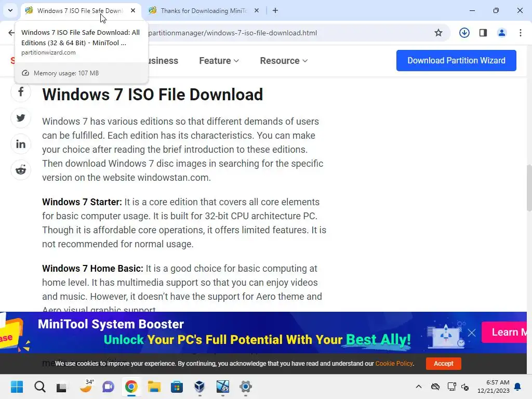This screenshot has height=399, width=532.
Task: Open the 3D cube app on taskbar
Action: coord(199,387)
